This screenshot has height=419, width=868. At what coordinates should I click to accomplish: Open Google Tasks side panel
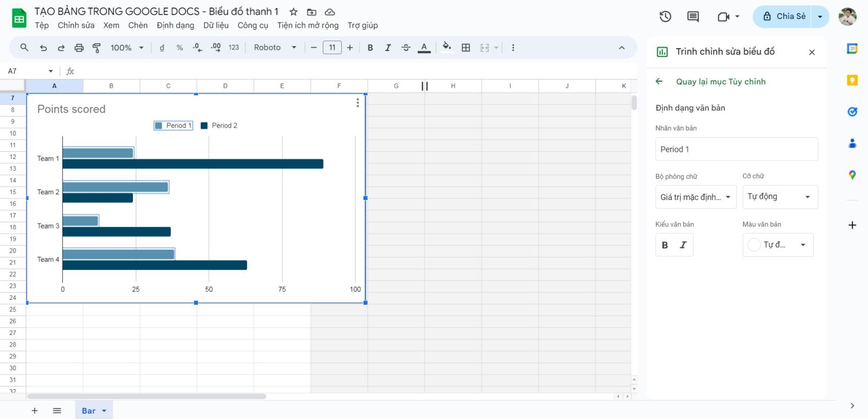coord(852,112)
